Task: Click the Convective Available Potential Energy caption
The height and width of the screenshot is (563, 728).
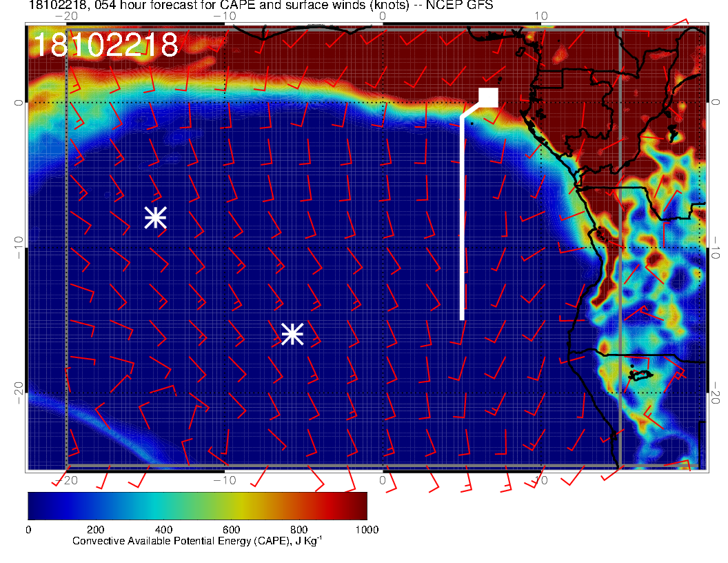Action: [x=196, y=542]
